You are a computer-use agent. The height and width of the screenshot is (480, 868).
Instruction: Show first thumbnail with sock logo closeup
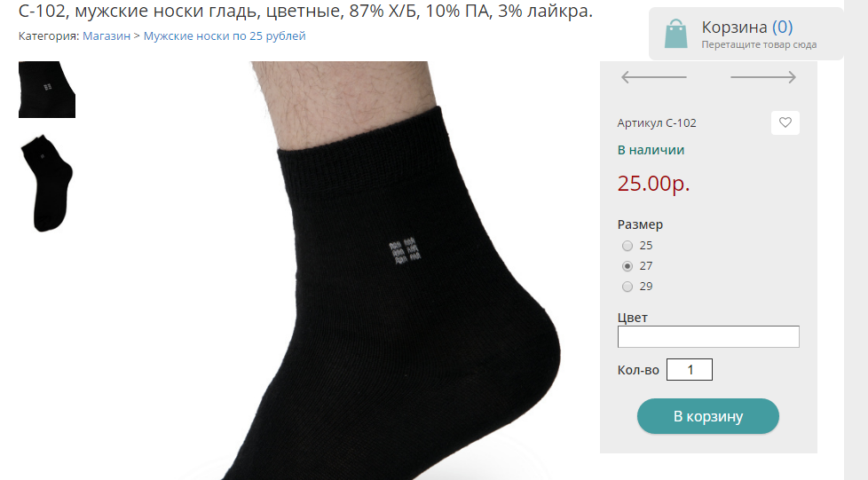47,90
